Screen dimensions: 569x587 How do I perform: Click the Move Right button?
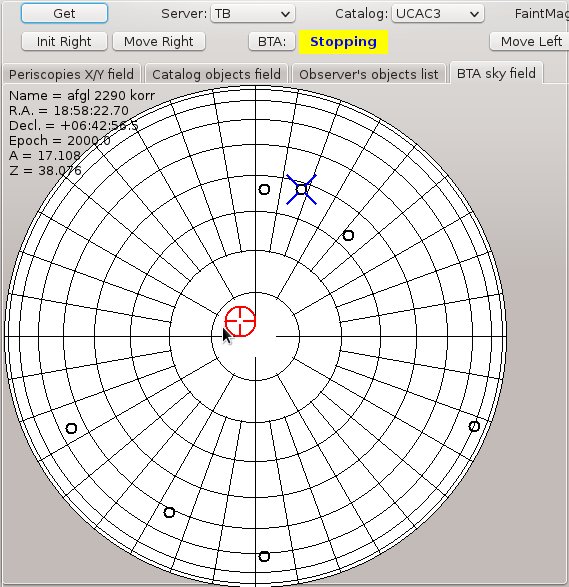pyautogui.click(x=159, y=41)
